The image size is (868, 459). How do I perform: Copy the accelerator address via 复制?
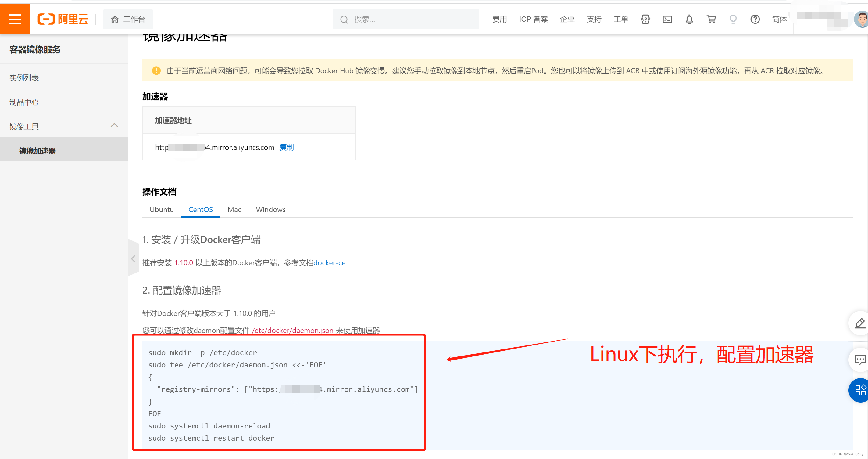click(286, 147)
